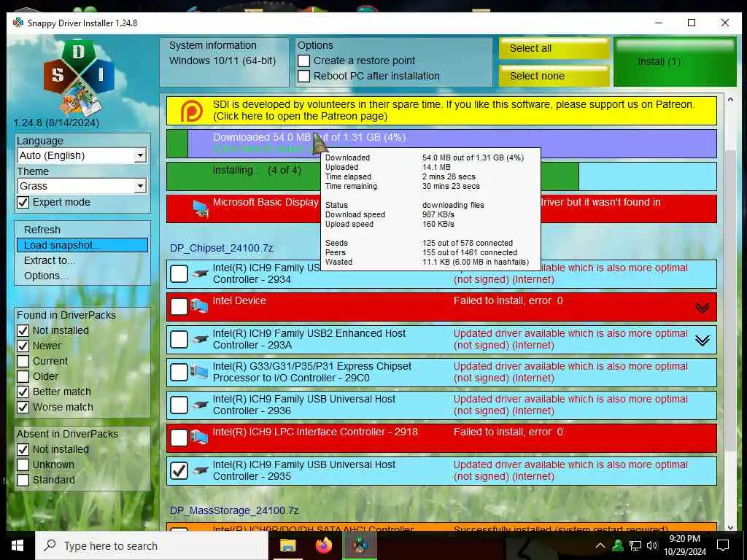Check the Older filter
The image size is (747, 560).
point(23,376)
